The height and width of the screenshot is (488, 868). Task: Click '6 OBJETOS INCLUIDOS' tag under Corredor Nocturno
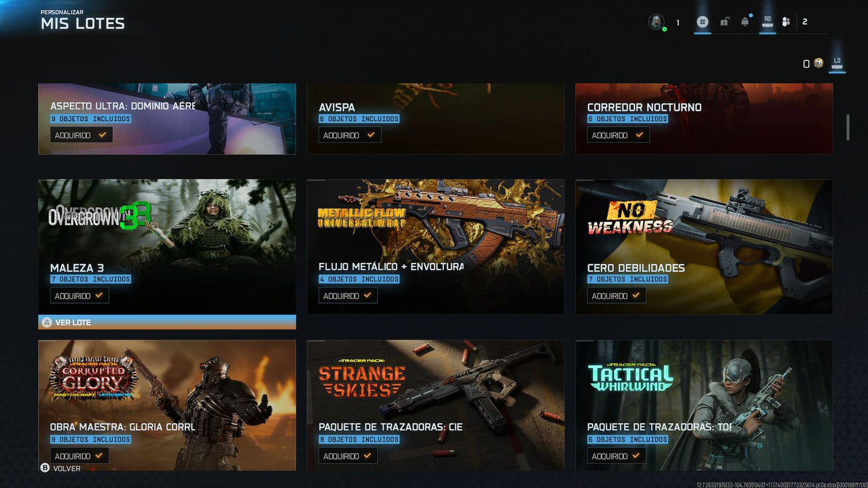(x=628, y=119)
